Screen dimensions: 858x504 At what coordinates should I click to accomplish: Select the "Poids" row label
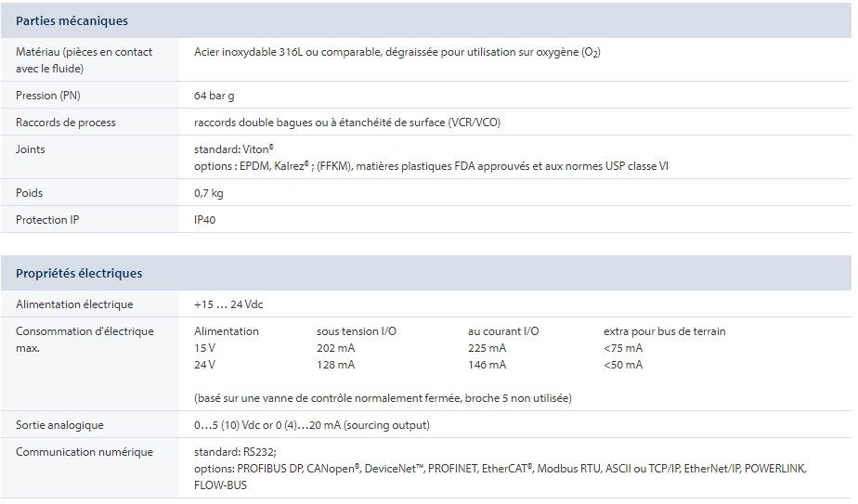29,193
